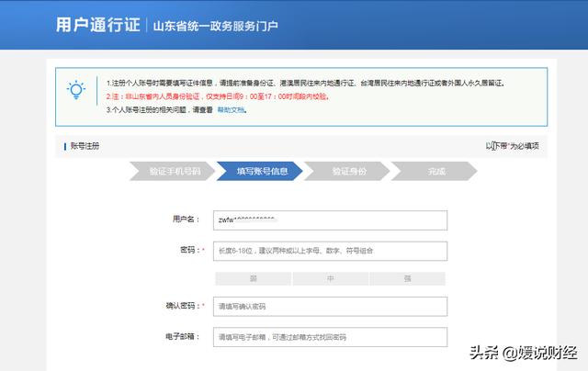This screenshot has height=371, width=588.
Task: Click the lightbulb tip icon
Action: click(x=75, y=89)
